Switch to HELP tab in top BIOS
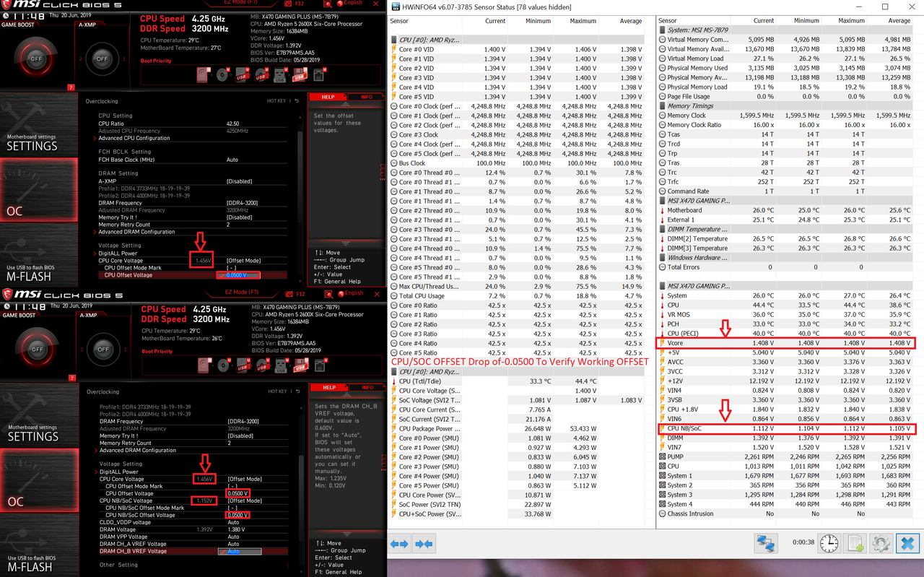Viewport: 924px width, 577px height. 328,97
